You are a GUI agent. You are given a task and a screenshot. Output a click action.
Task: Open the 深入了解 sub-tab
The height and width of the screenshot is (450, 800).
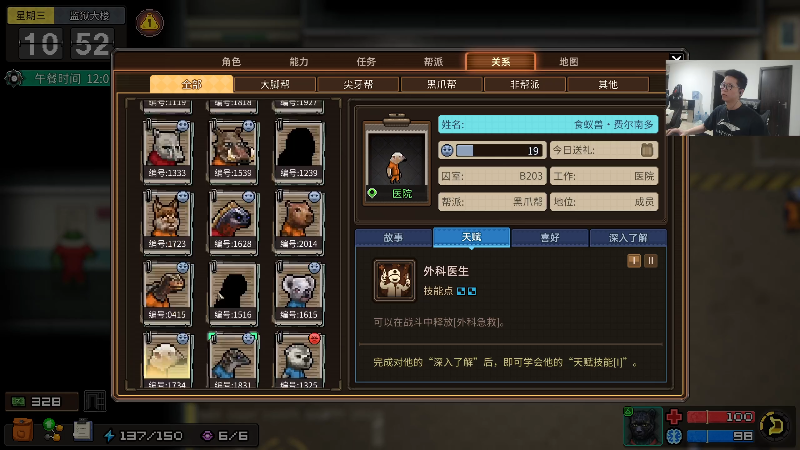click(628, 238)
